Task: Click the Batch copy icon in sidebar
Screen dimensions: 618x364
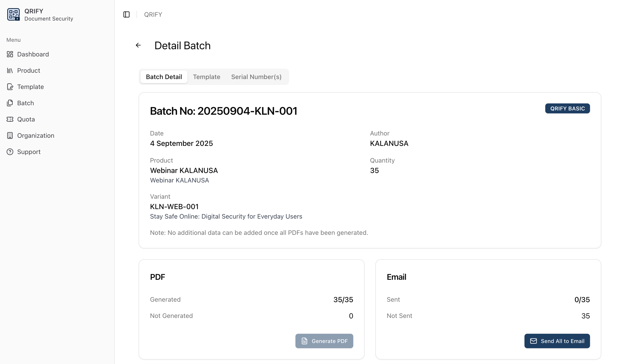Action: [10, 103]
